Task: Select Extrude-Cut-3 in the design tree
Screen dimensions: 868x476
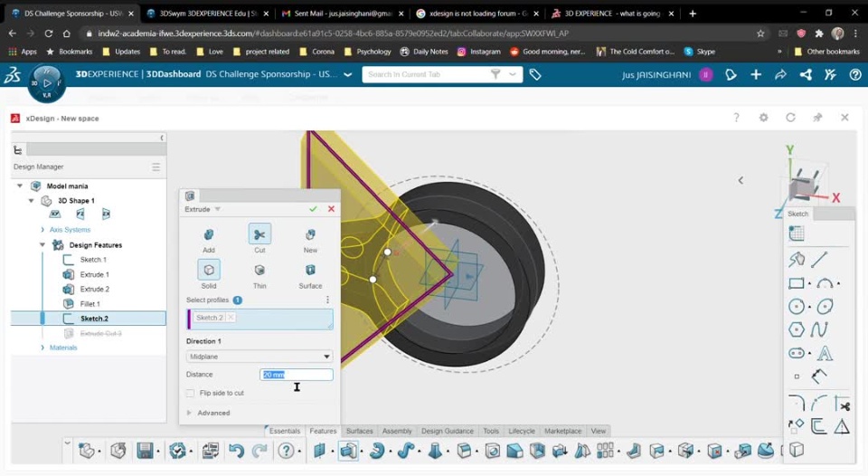Action: tap(100, 333)
